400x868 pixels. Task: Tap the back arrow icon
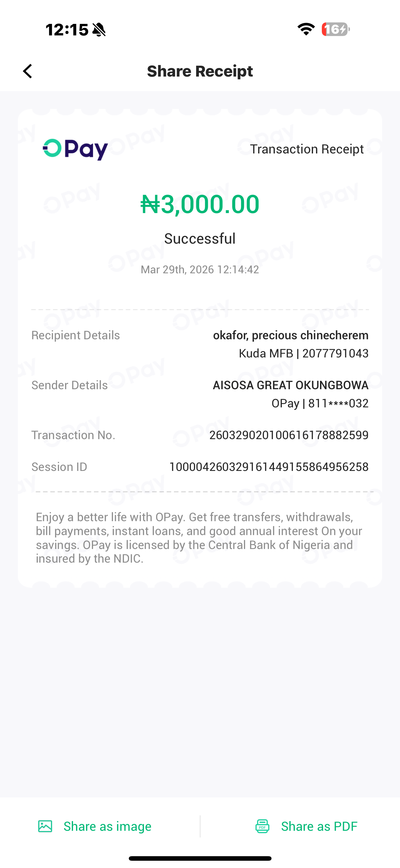pos(28,71)
